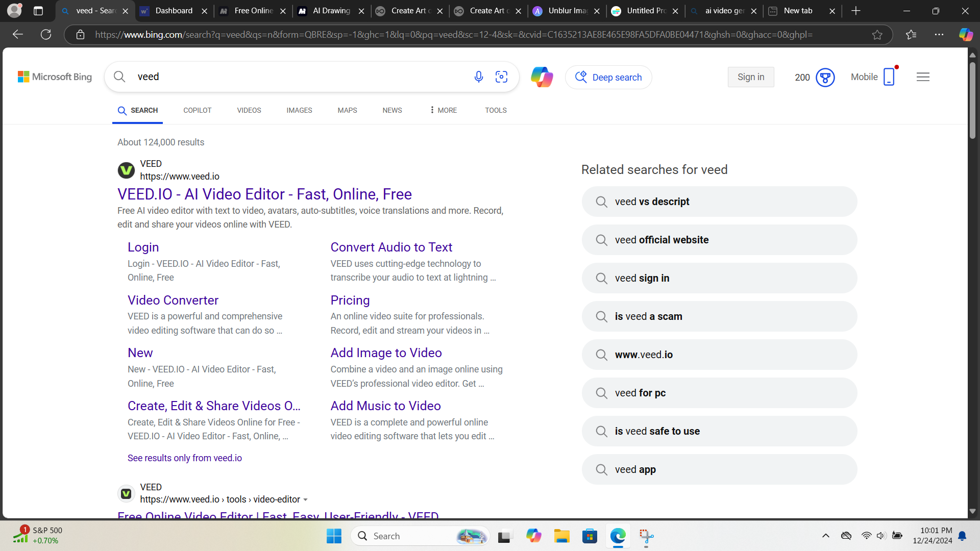Open the New sitelink
Viewport: 980px width, 551px height.
(140, 353)
